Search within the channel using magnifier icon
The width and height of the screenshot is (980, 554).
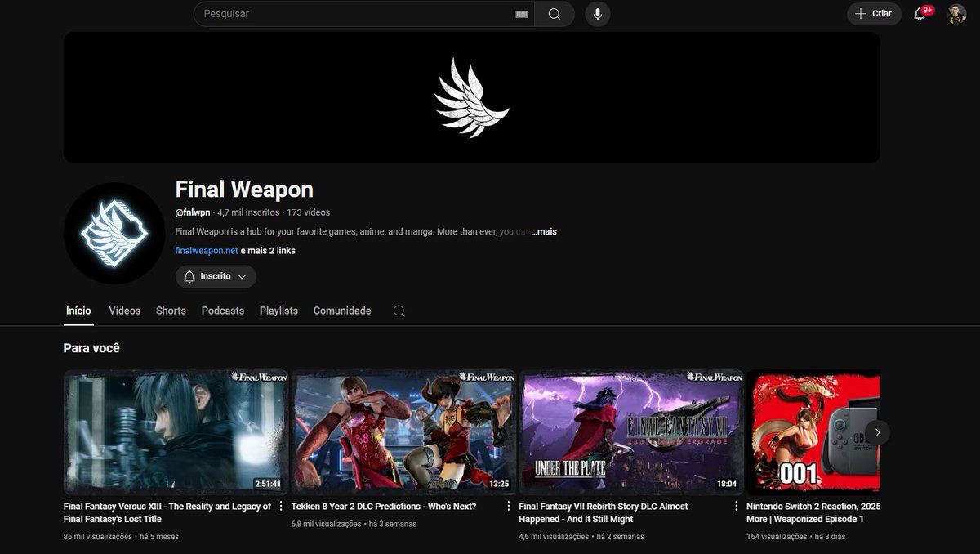399,311
